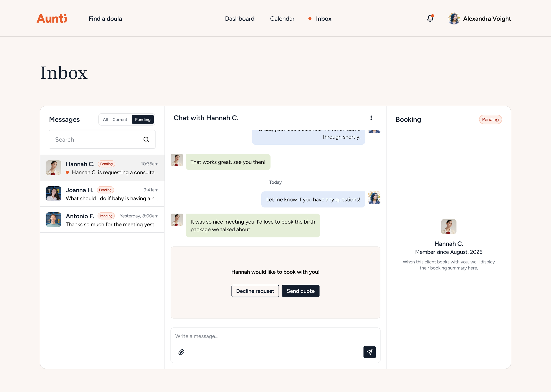Click the attachment paperclip icon
The height and width of the screenshot is (392, 551).
pos(181,352)
